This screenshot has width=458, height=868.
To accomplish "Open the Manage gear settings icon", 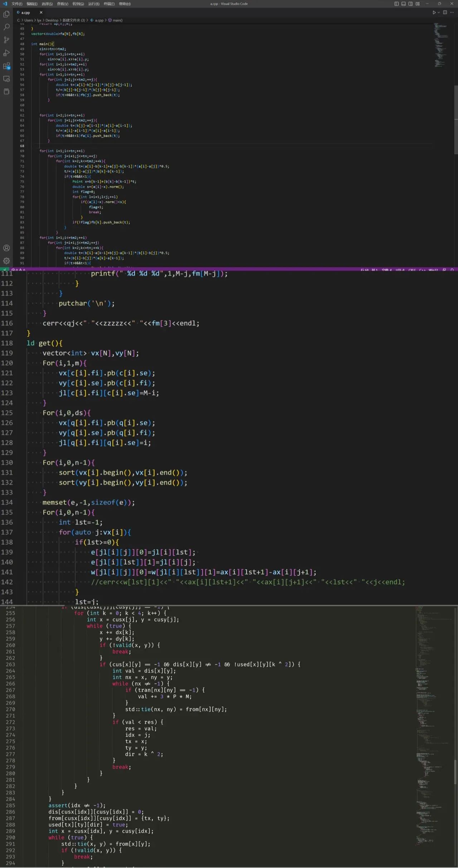I will pos(6,261).
